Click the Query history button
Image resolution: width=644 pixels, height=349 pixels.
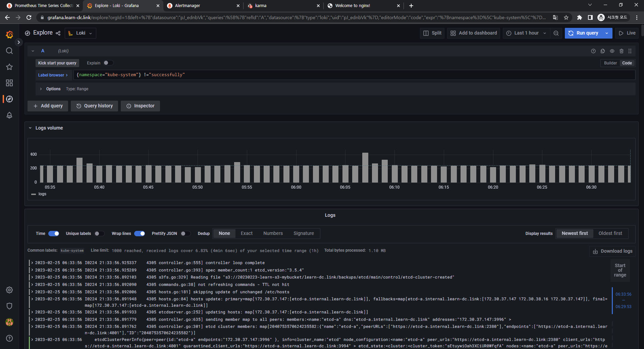(94, 106)
